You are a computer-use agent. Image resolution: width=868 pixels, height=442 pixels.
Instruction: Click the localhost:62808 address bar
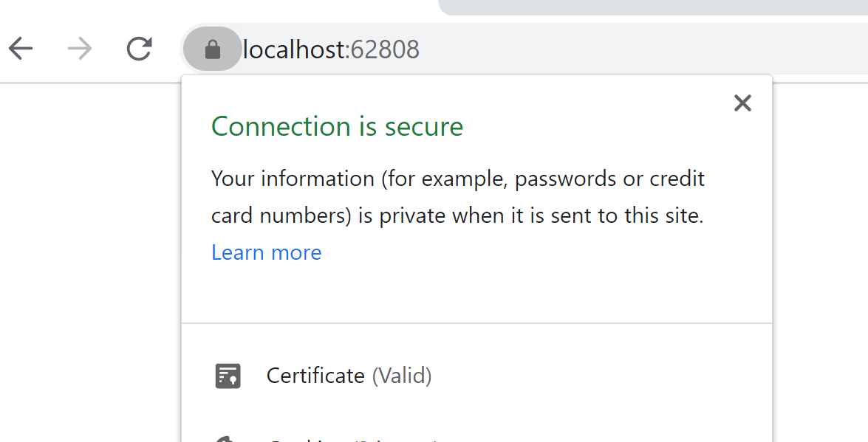point(330,49)
